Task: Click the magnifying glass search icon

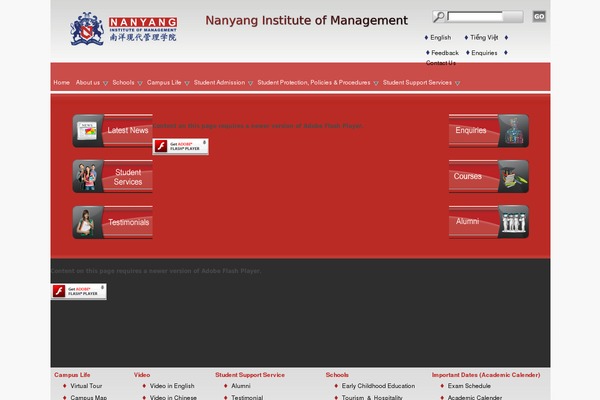Action: (439, 16)
